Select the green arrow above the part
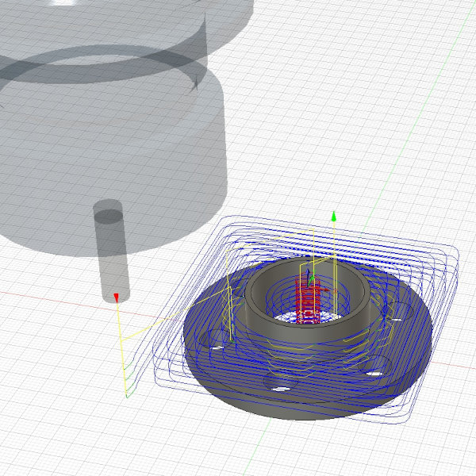 tap(334, 217)
